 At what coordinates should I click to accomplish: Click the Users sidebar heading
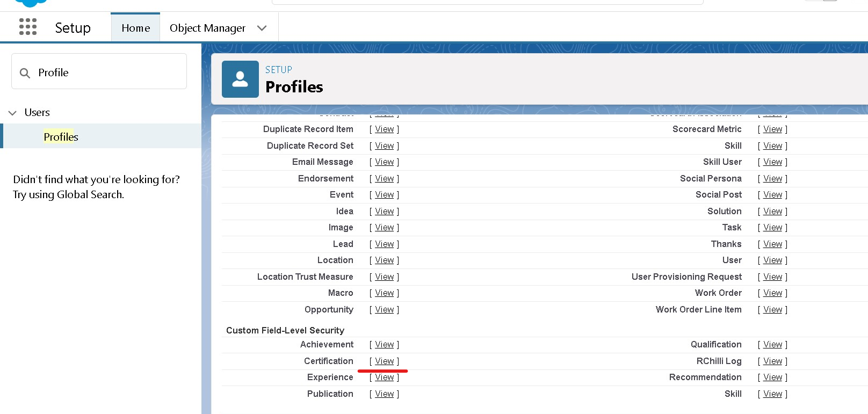tap(37, 112)
